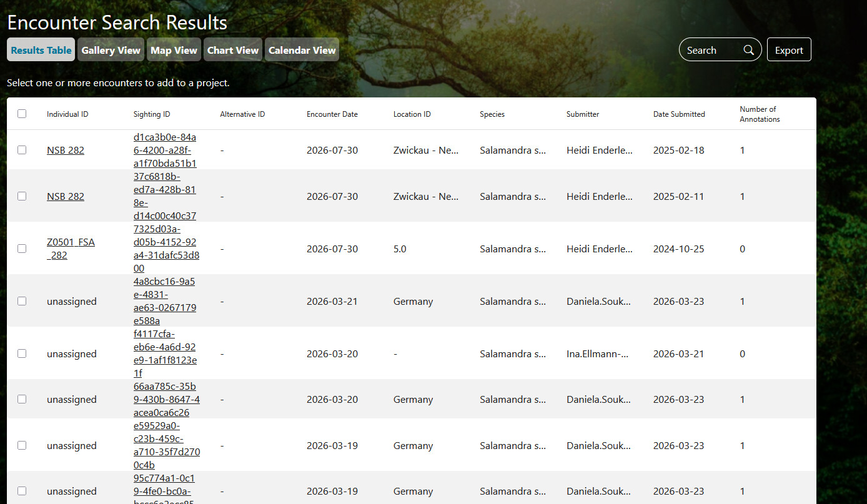867x504 pixels.
Task: Show the Chart View tab
Action: 232,50
